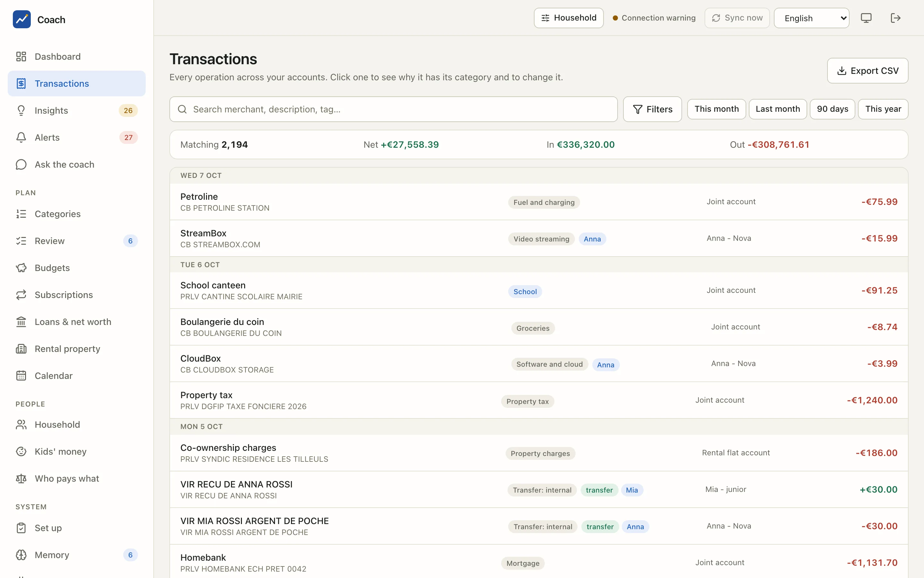This screenshot has height=578, width=924.
Task: Open Boulangerie du coin transaction
Action: pyautogui.click(x=539, y=327)
